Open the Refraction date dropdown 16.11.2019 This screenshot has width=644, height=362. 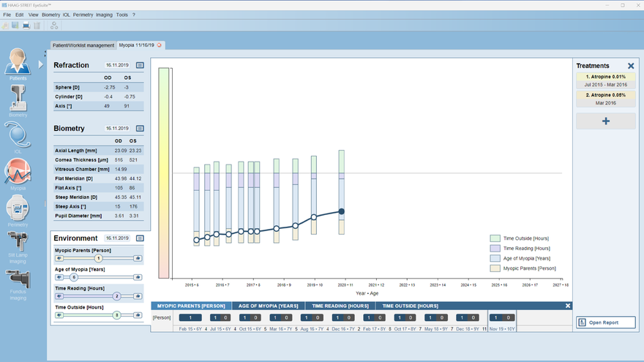(117, 65)
